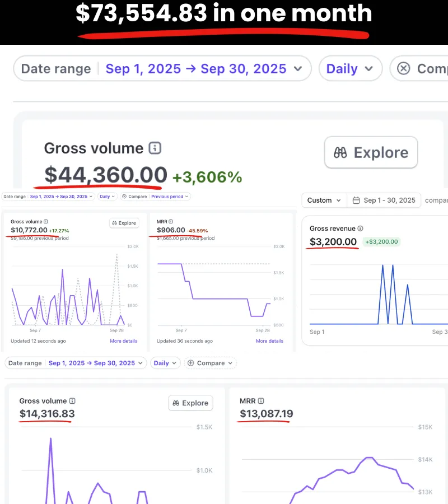Click the info icon beside the large Gross volume
The width and height of the screenshot is (448, 504).
155,148
